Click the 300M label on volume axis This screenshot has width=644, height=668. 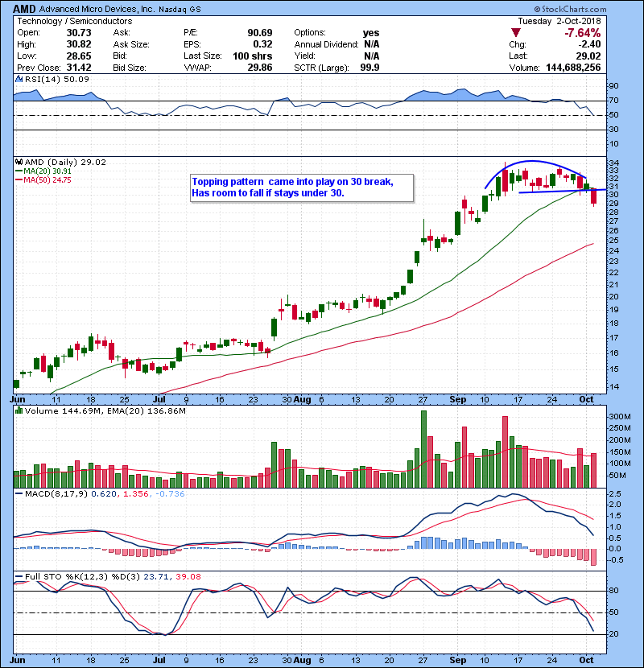[620, 417]
